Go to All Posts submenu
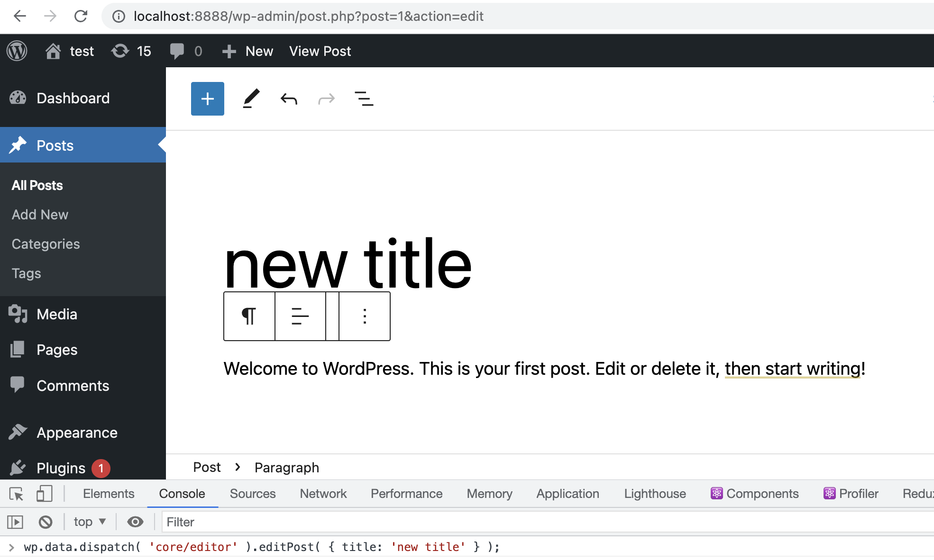 (37, 185)
